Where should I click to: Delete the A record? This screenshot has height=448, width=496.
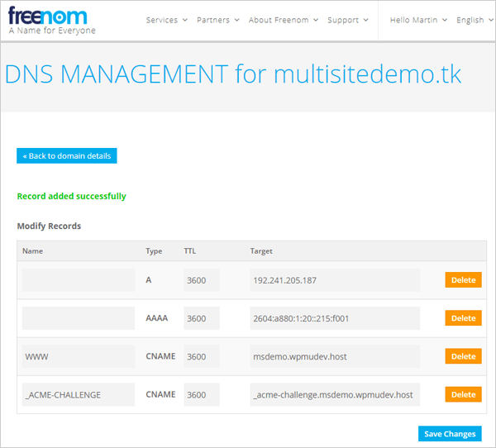click(463, 280)
